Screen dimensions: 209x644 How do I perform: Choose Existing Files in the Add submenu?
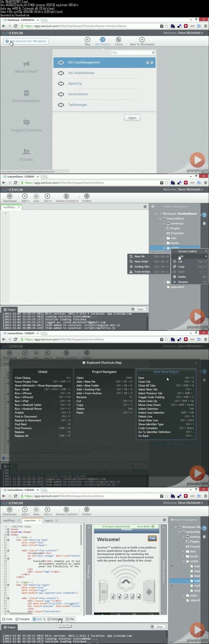tap(149, 267)
